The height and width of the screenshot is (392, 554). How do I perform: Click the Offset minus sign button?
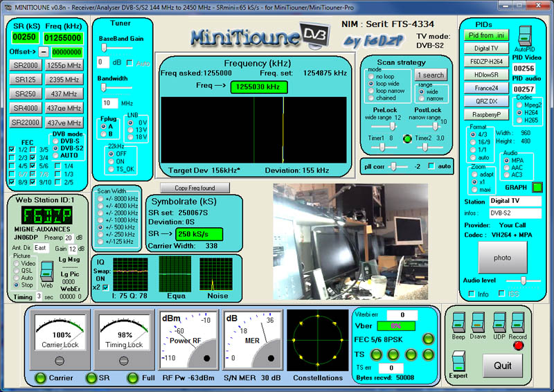point(43,52)
